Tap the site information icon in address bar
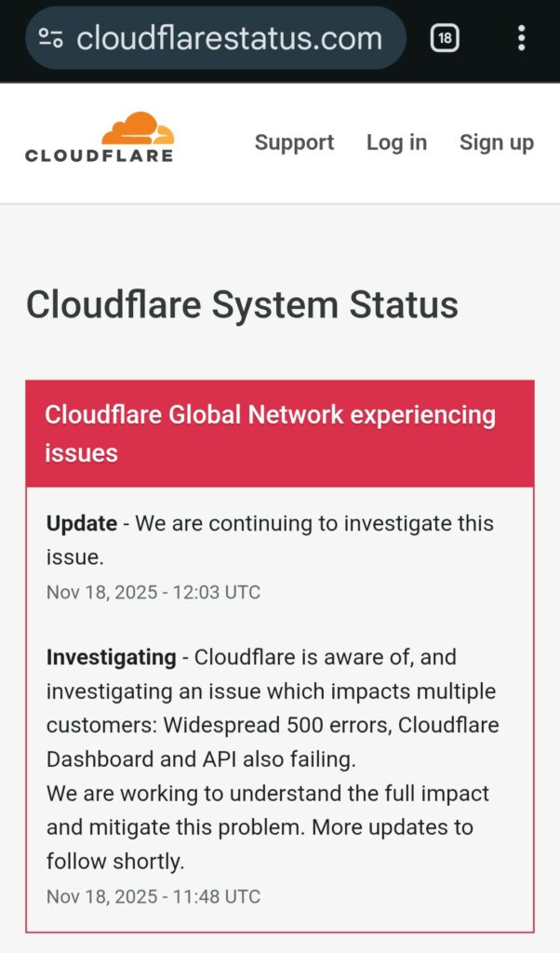 [50, 37]
